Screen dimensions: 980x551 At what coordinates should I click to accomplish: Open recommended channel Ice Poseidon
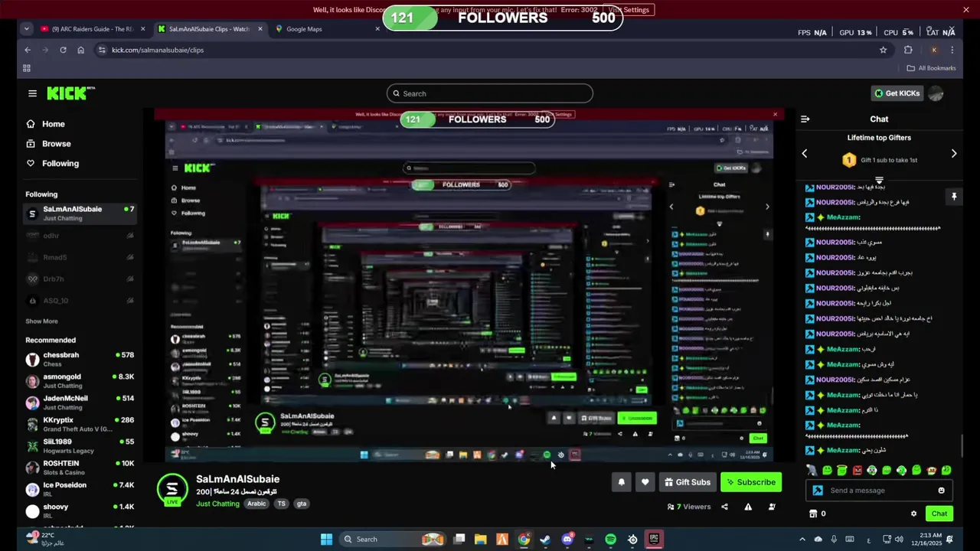[80, 489]
